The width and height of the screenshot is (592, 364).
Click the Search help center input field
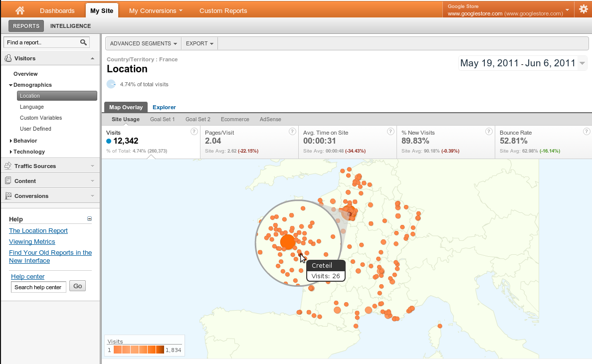coord(38,287)
